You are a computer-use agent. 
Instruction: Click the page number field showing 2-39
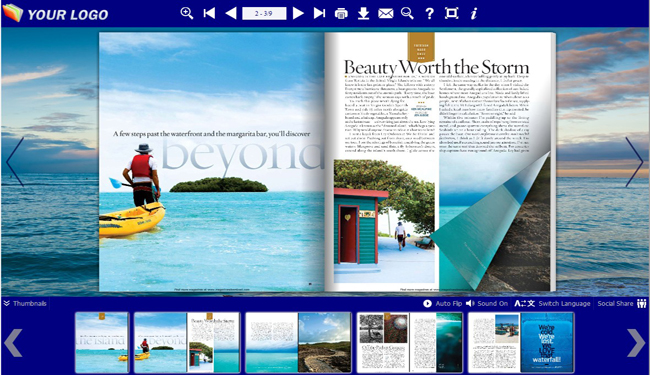[x=264, y=13]
